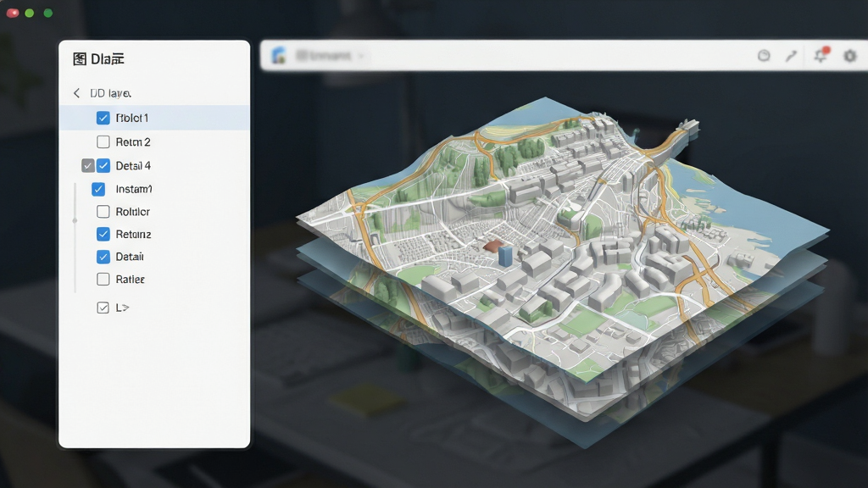Toggle the last checkbox labeled L>

click(x=103, y=308)
